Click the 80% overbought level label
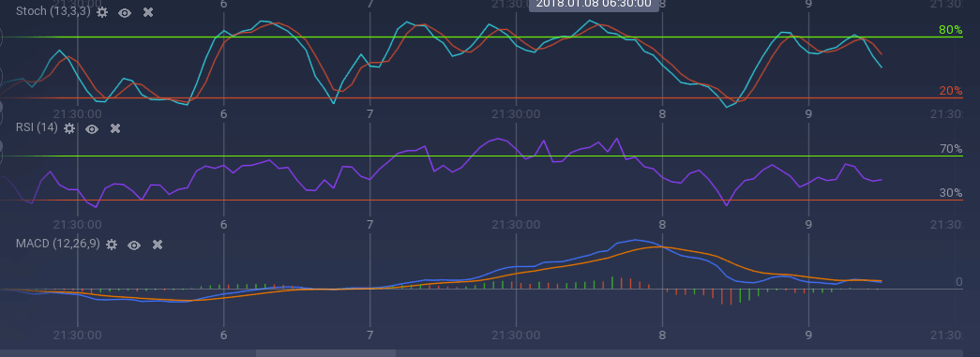Image resolution: width=980 pixels, height=357 pixels. tap(950, 29)
